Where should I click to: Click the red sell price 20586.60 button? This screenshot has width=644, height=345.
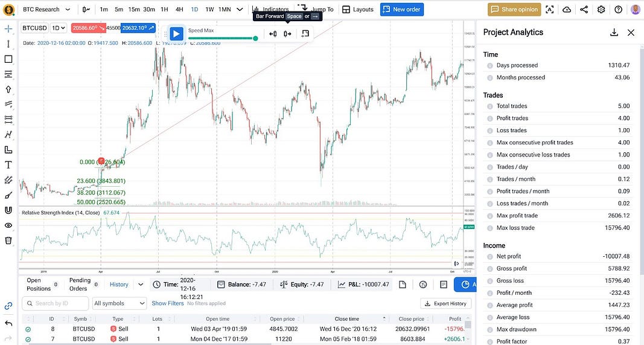88,28
